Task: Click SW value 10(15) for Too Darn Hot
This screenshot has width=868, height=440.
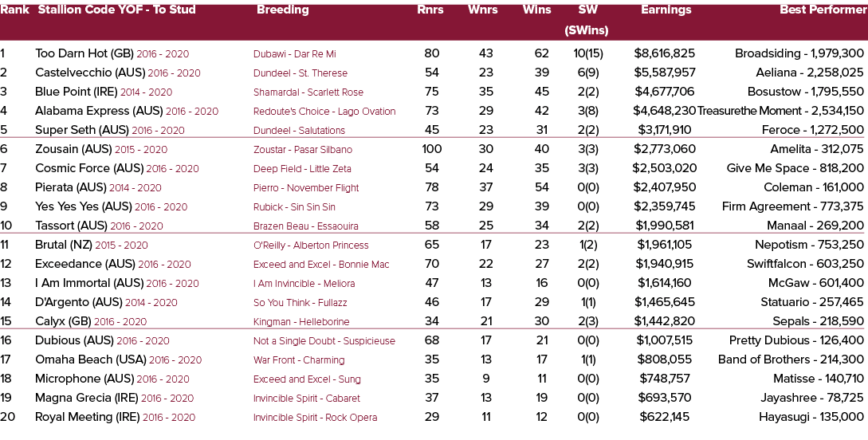Action: tap(588, 53)
